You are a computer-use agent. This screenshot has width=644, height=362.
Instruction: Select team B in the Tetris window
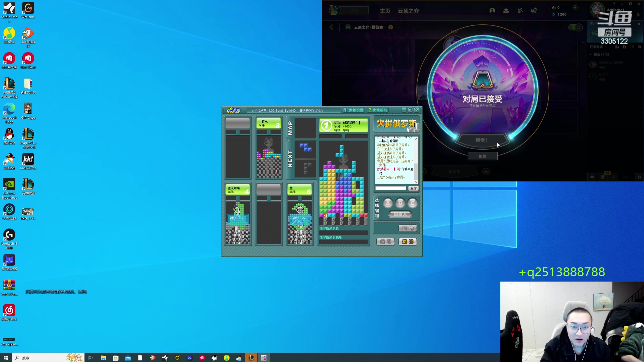coord(400,203)
